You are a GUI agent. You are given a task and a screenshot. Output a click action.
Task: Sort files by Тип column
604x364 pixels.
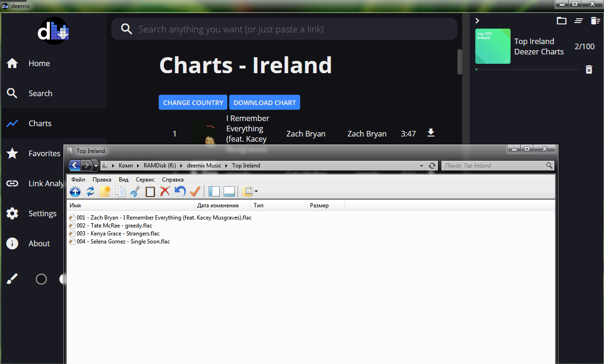click(279, 205)
